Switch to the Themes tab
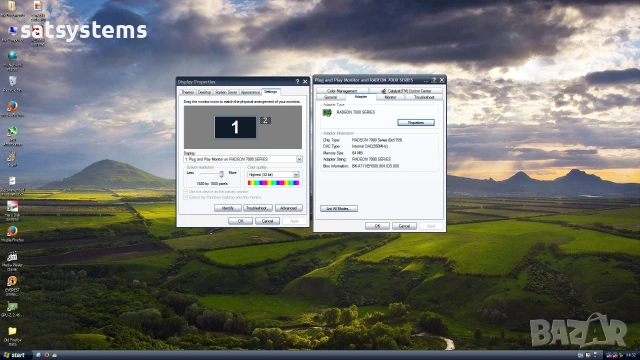Image resolution: width=640 pixels, height=360 pixels. (187, 92)
